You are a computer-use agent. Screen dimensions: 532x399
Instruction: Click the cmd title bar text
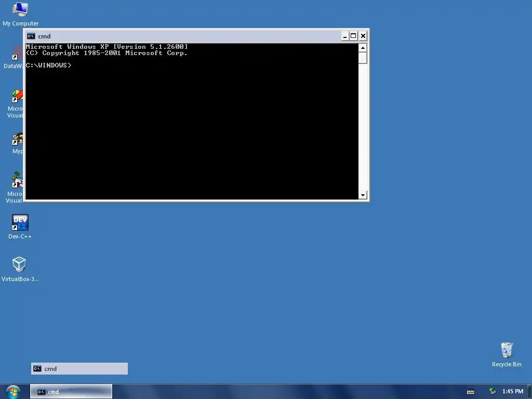pos(44,36)
